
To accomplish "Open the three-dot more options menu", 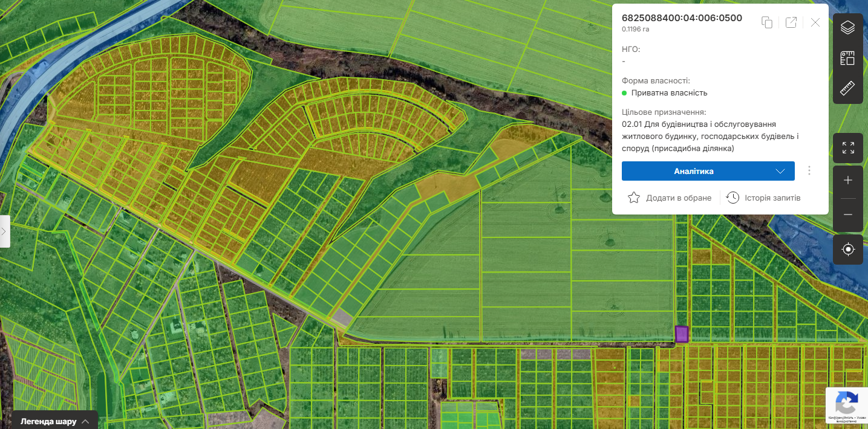I will (809, 171).
